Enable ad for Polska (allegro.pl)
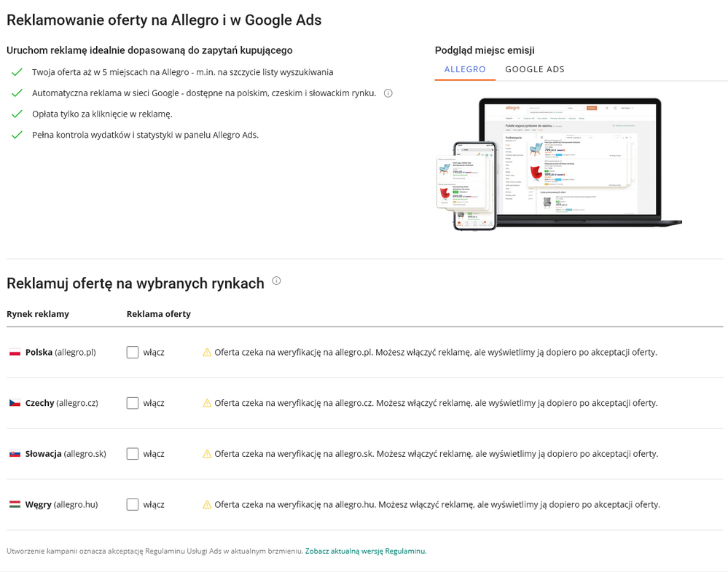728x572 pixels. pos(133,353)
